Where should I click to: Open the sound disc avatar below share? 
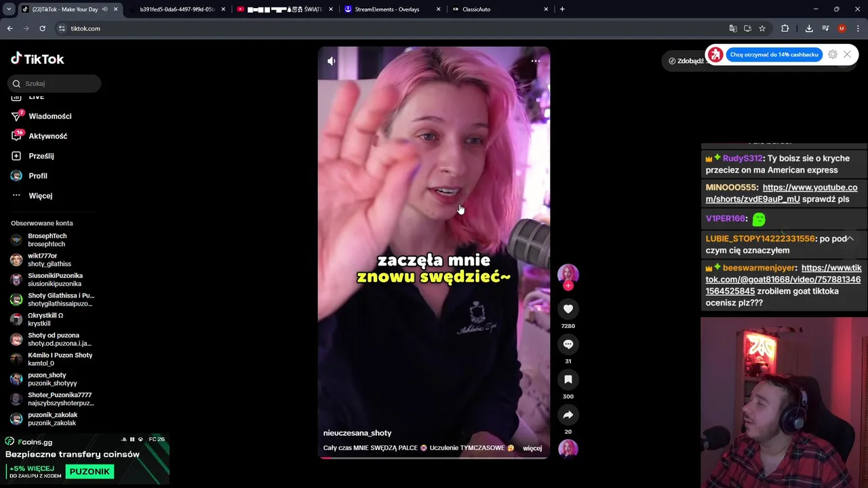[568, 449]
